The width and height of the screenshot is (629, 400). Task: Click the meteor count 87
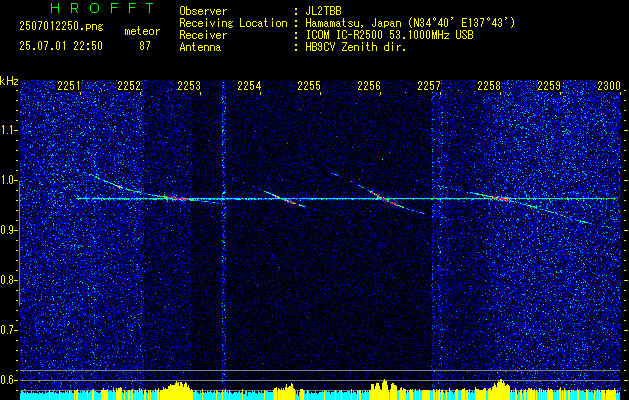pyautogui.click(x=144, y=46)
